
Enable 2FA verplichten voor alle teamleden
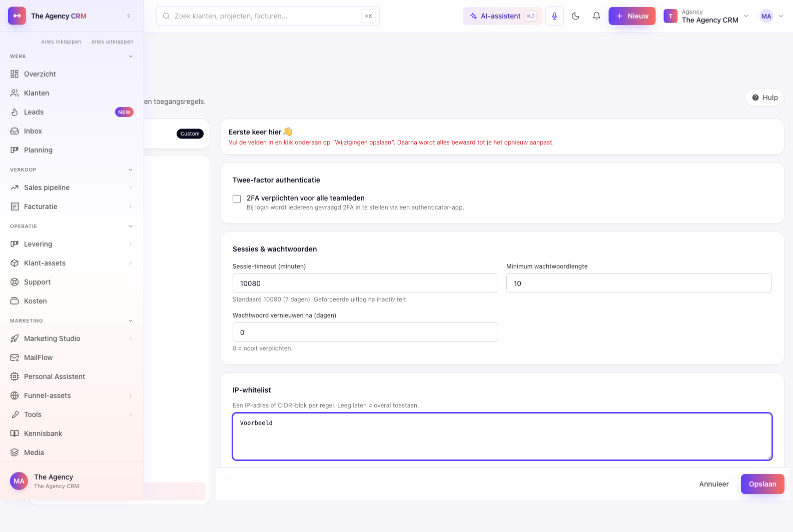(x=237, y=199)
